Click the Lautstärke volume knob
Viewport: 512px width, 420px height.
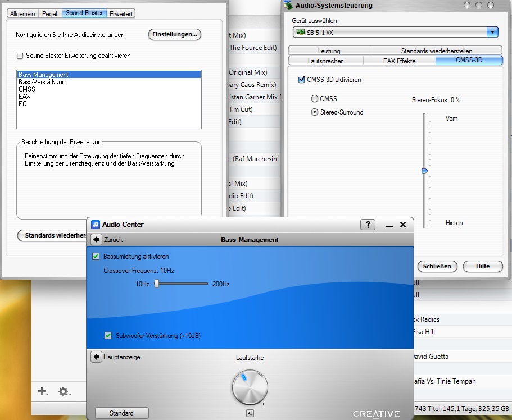(250, 387)
